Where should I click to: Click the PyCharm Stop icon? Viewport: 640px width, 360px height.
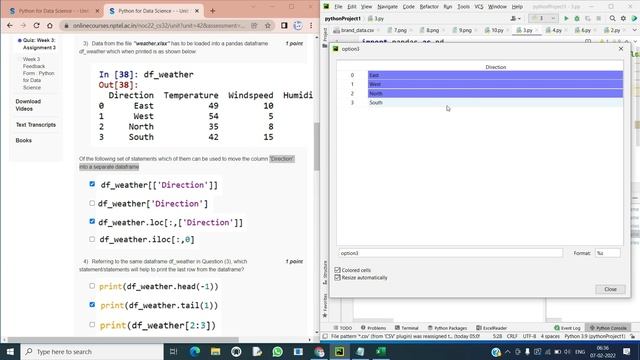pos(598,18)
